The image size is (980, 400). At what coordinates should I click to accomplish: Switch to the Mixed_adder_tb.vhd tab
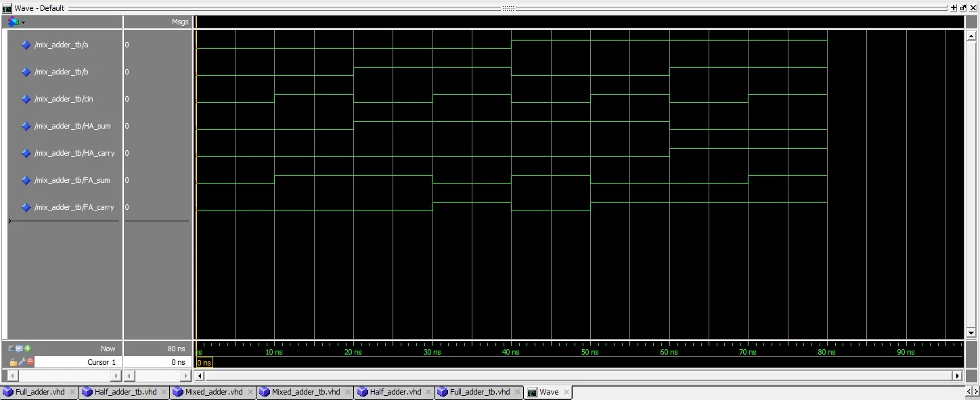[x=305, y=392]
